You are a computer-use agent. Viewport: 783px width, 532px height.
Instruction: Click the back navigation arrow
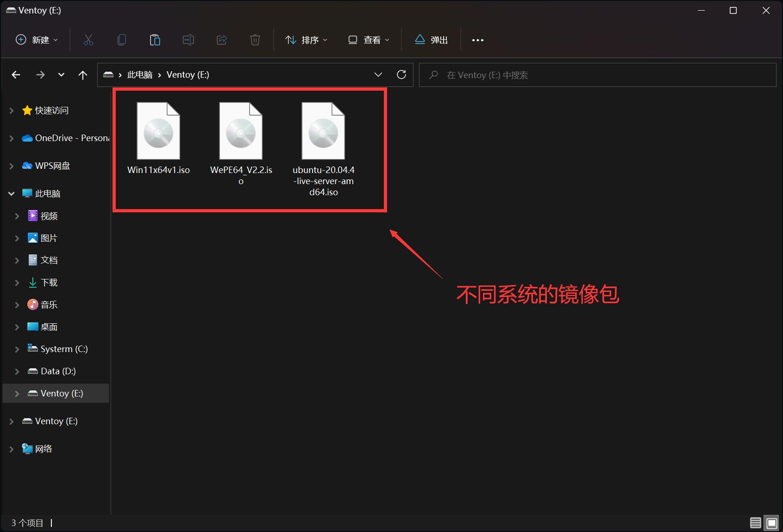coord(16,74)
